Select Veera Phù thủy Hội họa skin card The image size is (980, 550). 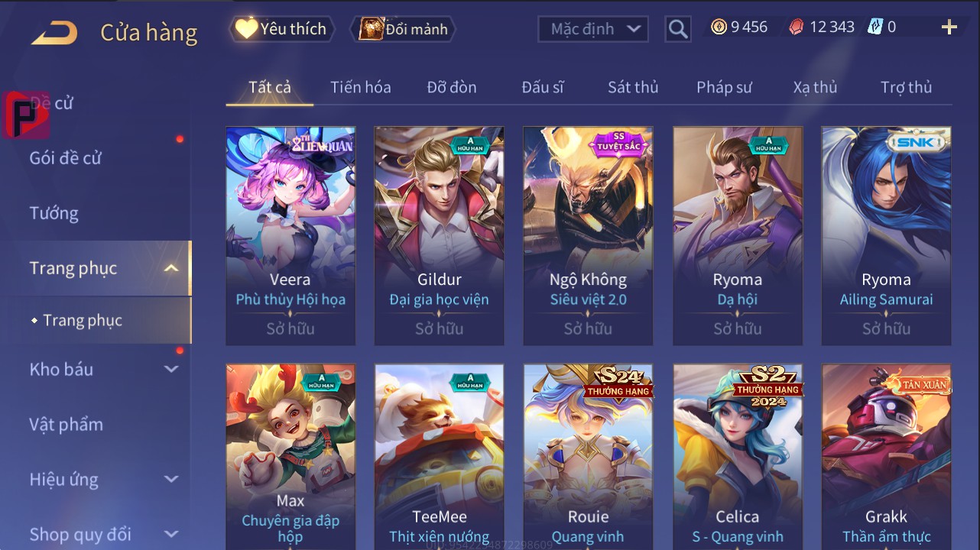290,236
